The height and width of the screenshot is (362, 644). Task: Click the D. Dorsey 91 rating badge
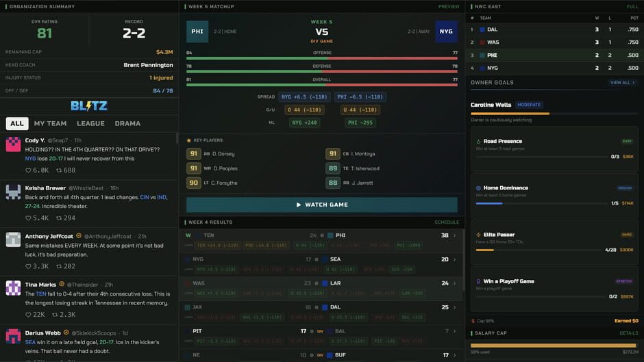click(x=193, y=153)
